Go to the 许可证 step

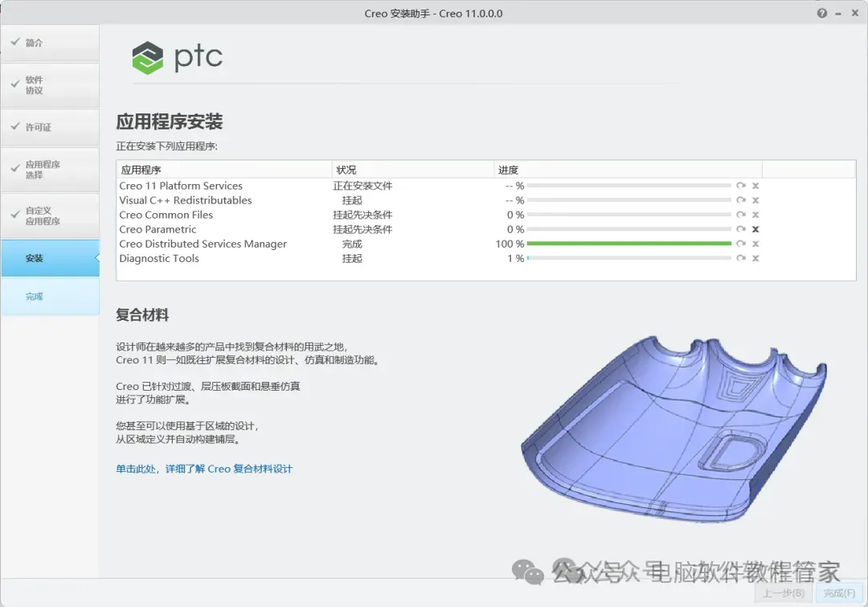coord(51,127)
